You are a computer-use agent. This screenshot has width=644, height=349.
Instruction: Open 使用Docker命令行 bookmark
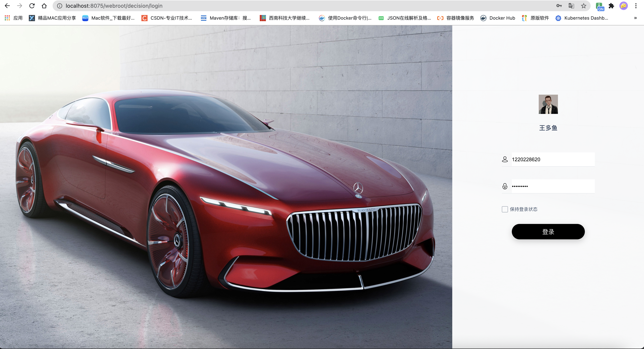coord(345,18)
